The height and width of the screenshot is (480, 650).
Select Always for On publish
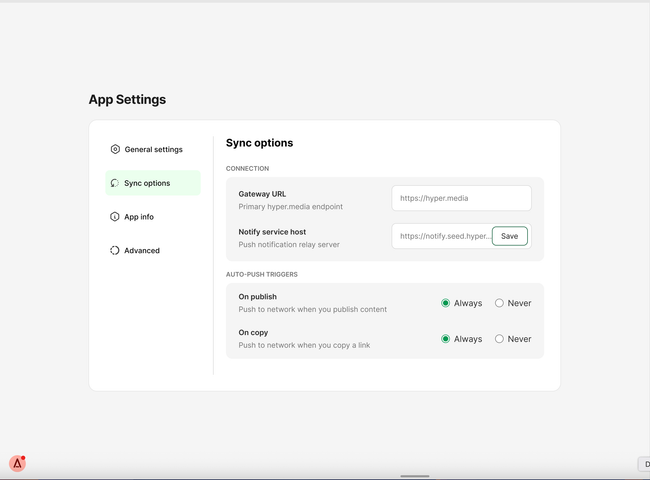coord(446,303)
